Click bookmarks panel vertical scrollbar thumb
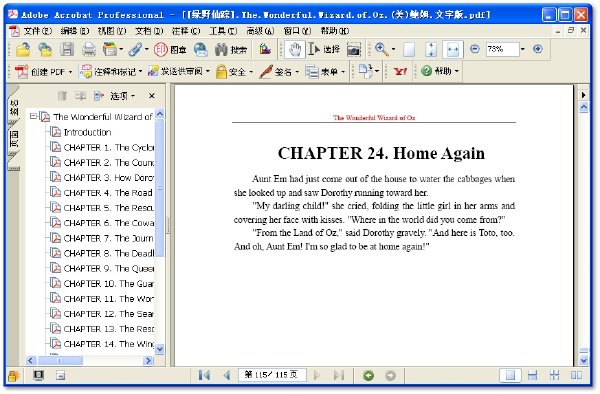Viewport: 600px width, 394px height. pos(160,188)
